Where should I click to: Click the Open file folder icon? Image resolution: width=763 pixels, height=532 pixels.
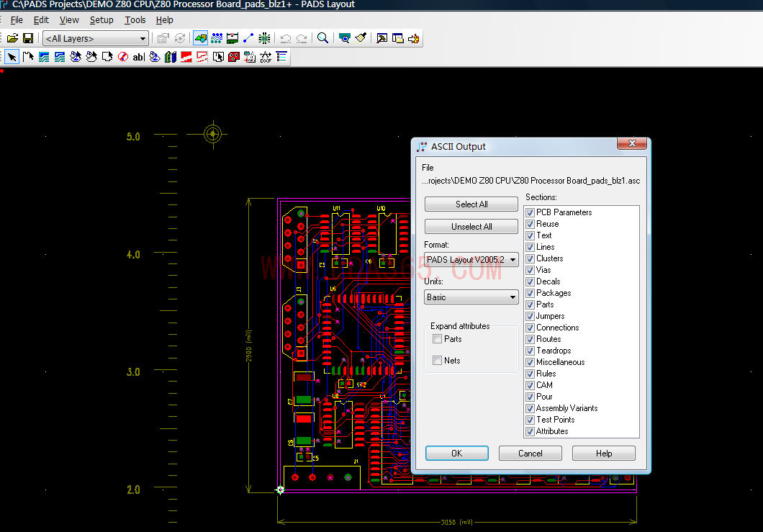[x=12, y=38]
